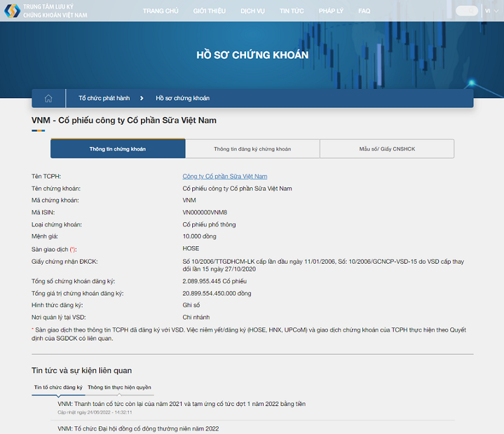Switch to Mẫu số/ Giấy CNSHCK tab
The width and height of the screenshot is (504, 434).
386,149
